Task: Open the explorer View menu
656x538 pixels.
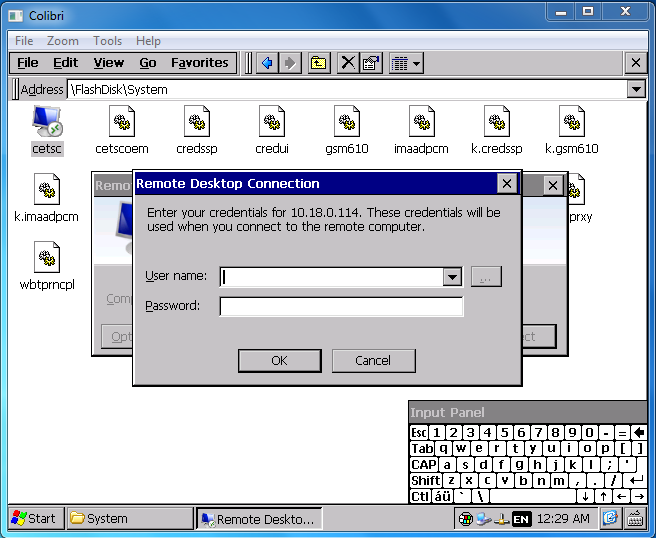Action: pos(108,63)
